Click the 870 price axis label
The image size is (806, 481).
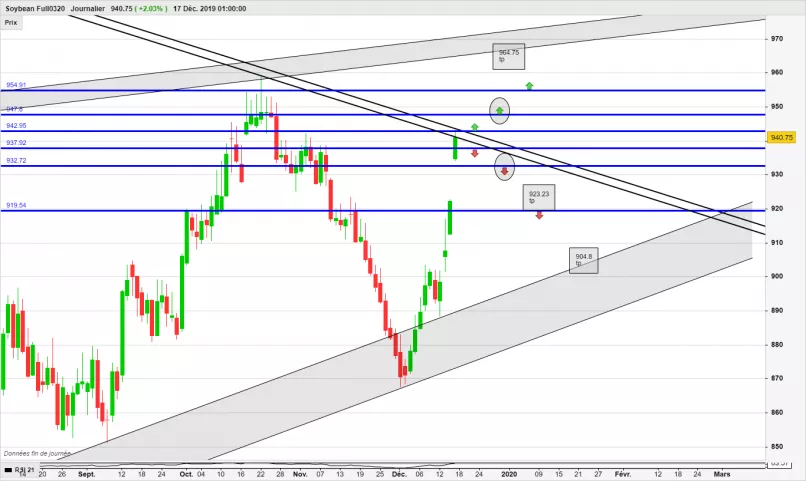click(x=777, y=378)
